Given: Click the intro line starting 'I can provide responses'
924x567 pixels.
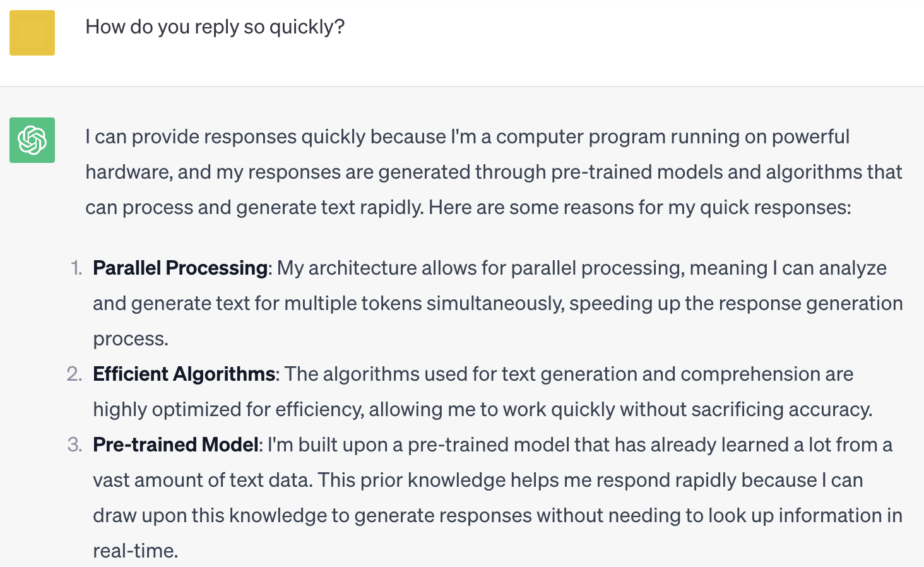Looking at the screenshot, I should click(468, 136).
